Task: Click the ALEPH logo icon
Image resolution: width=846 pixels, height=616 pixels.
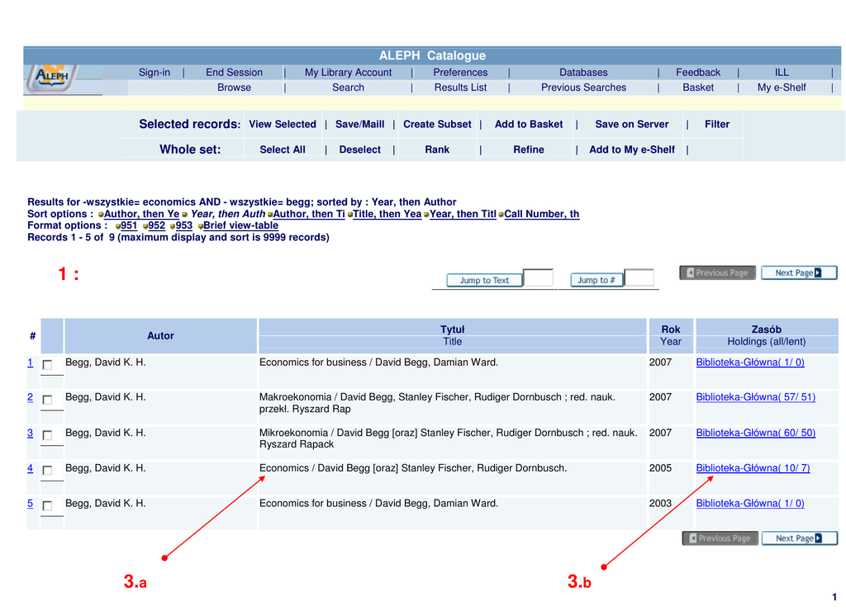Action: 51,78
